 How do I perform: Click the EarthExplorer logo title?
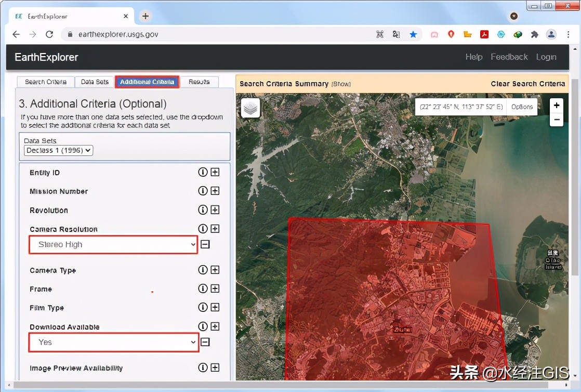(46, 57)
